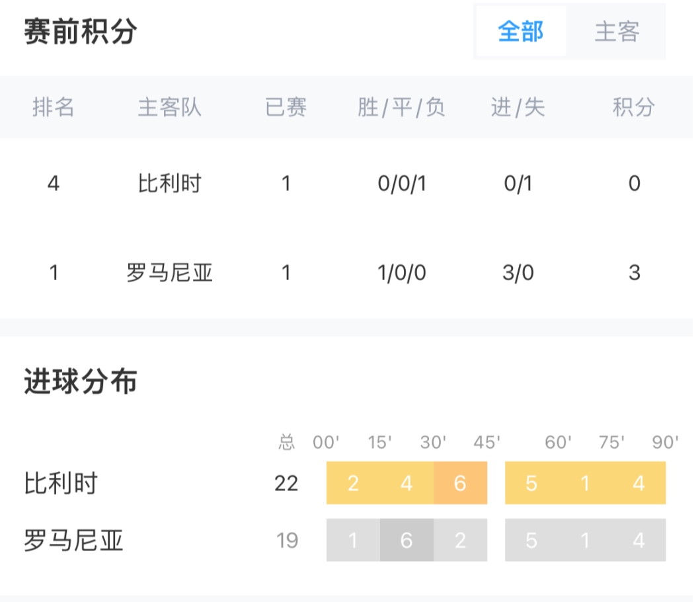Viewport: 700px width, 602px height.
Task: Open 比利时 team in the standings table
Action: [x=169, y=184]
